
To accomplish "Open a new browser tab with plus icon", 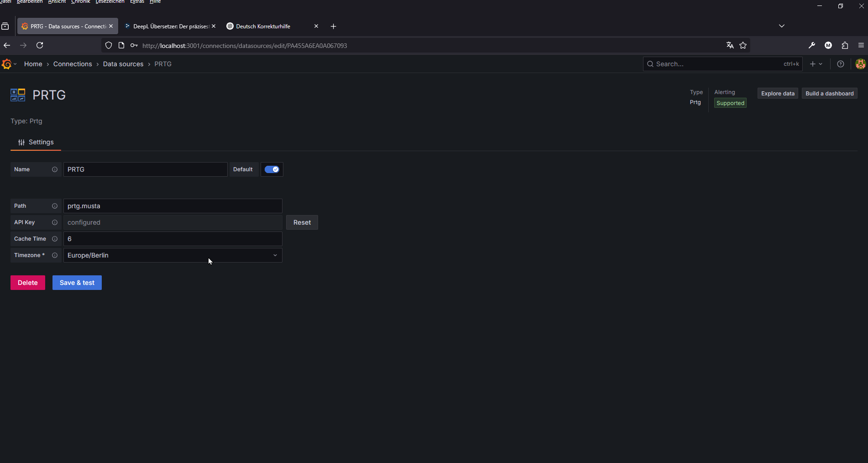I will coord(334,26).
